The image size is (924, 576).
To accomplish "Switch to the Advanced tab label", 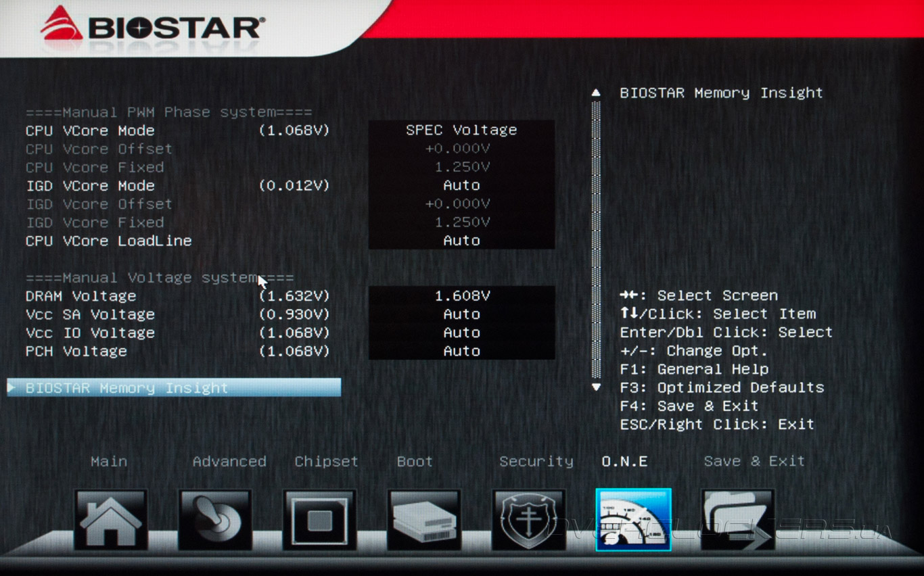I will click(229, 461).
